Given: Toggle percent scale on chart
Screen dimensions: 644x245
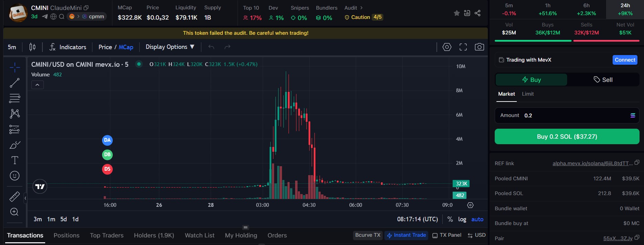Looking at the screenshot, I should pyautogui.click(x=450, y=219).
